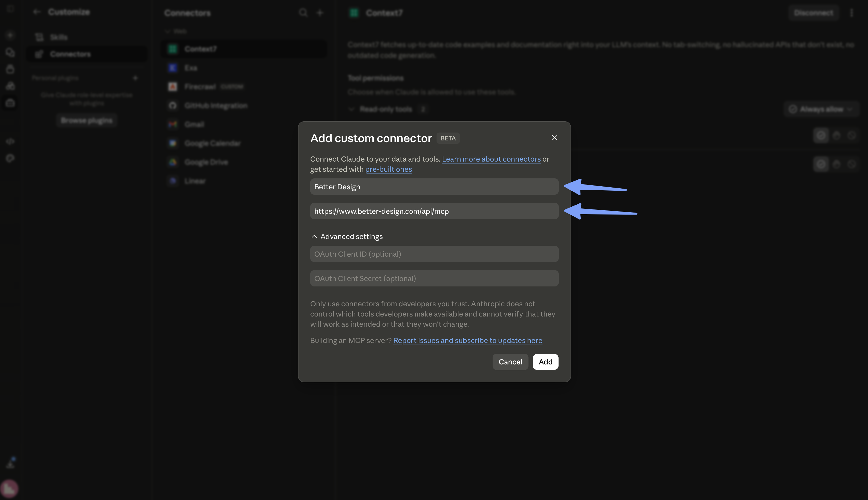Click the better-design.com MCP URL field
The image size is (868, 500).
(434, 211)
